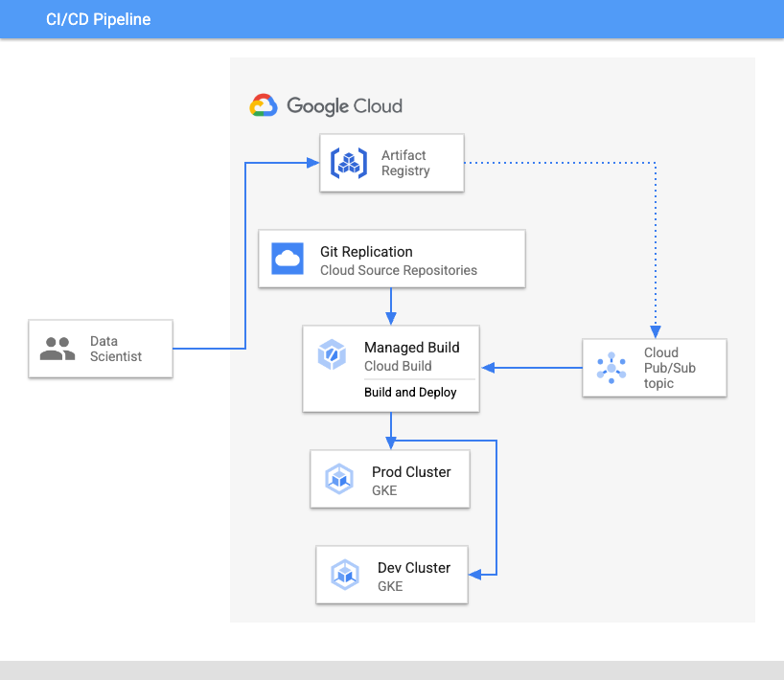Click the Dev Cluster box
Viewport: 784px width, 680px height.
click(x=391, y=575)
